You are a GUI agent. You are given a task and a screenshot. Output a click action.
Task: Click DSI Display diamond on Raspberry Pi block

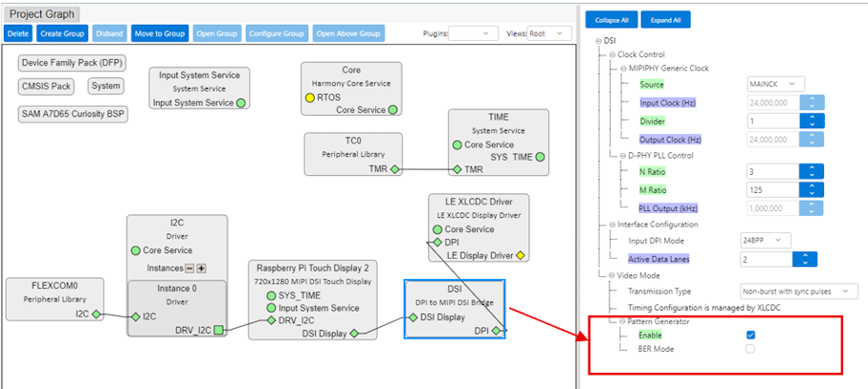click(x=354, y=334)
